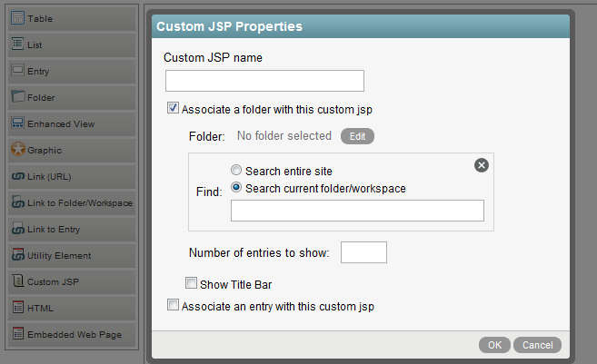Click the Link (URL) chain icon
597x364 pixels.
(x=17, y=176)
